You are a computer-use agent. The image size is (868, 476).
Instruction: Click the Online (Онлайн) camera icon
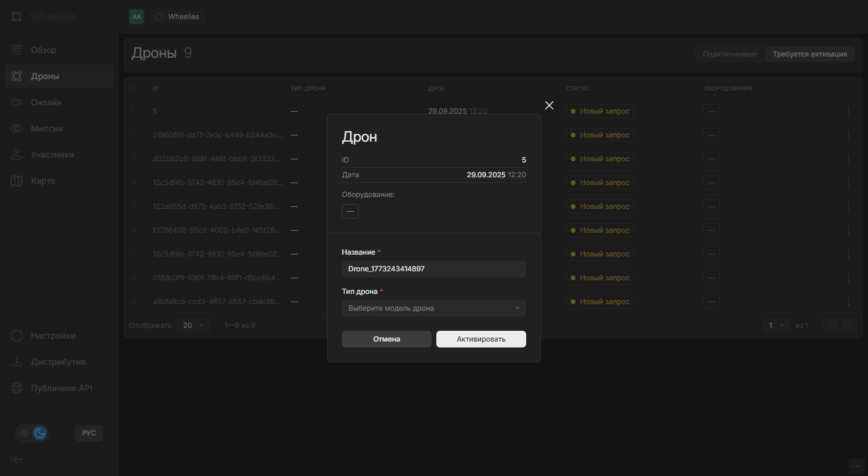17,102
